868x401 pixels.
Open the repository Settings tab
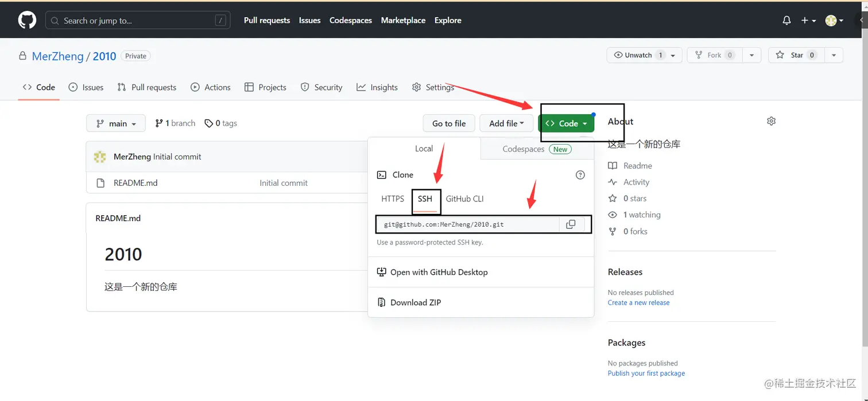click(x=433, y=87)
